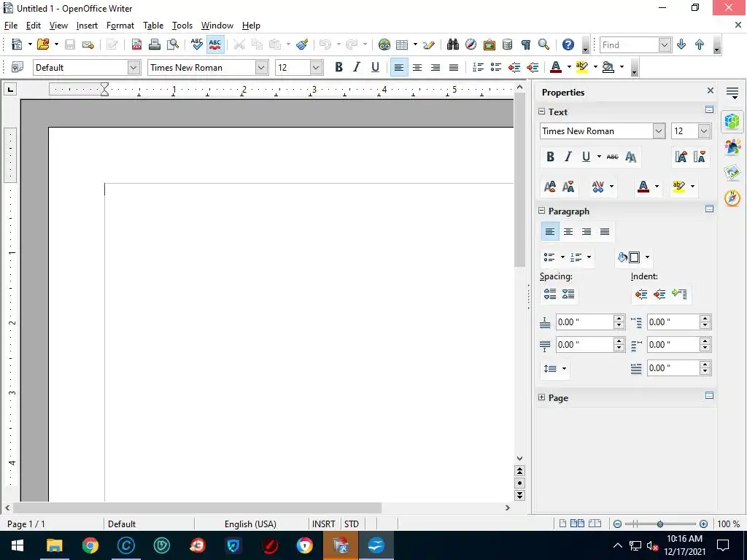Toggle Bullets On/Off in the toolbar
Screen dimensions: 747x560
tap(496, 67)
